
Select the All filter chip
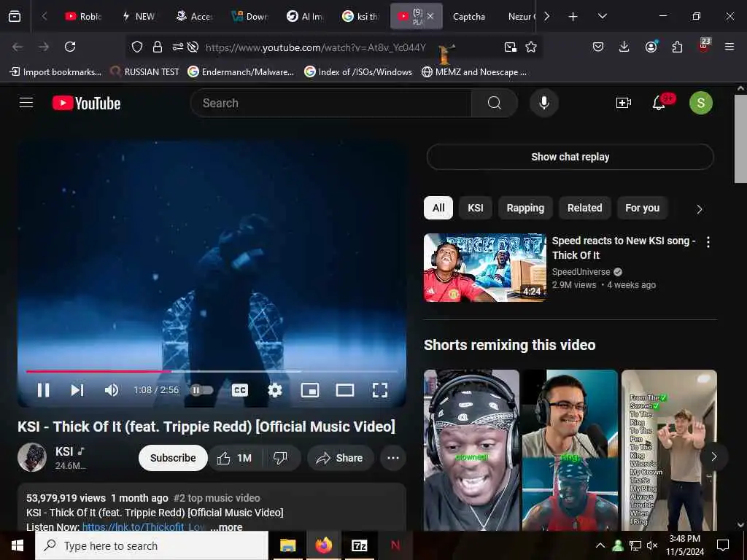[438, 208]
